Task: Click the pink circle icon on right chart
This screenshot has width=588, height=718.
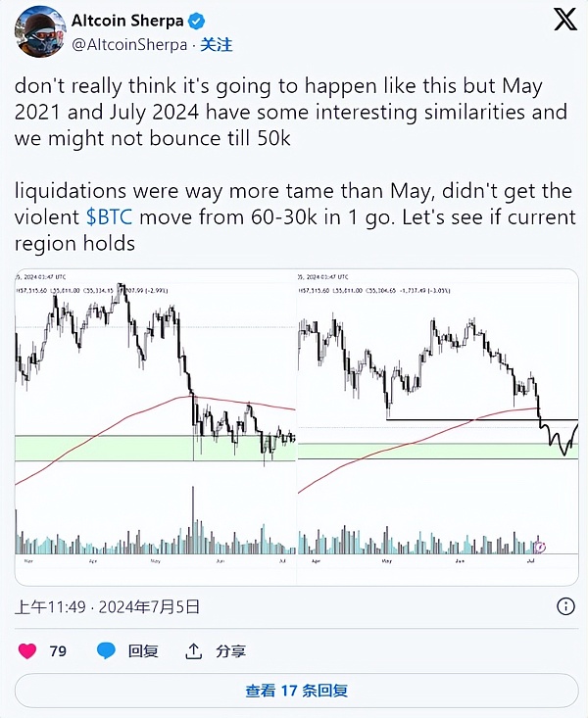Action: (540, 547)
